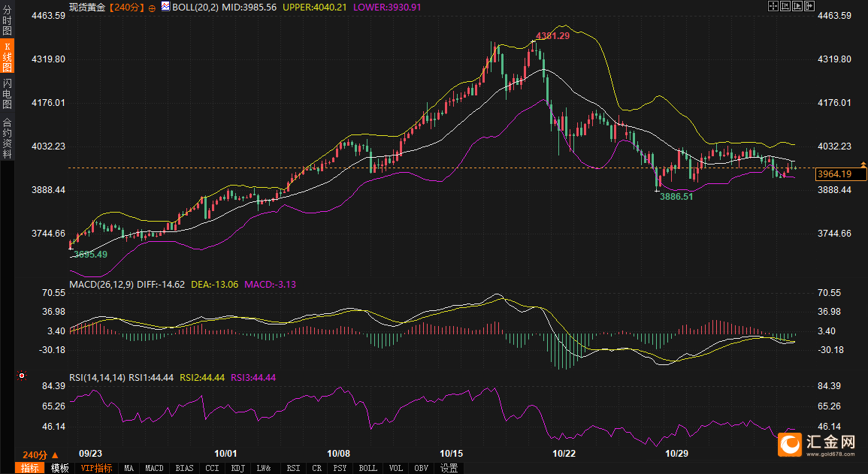
Task: Select the K线图 sidebar tab
Action: [x=7, y=57]
